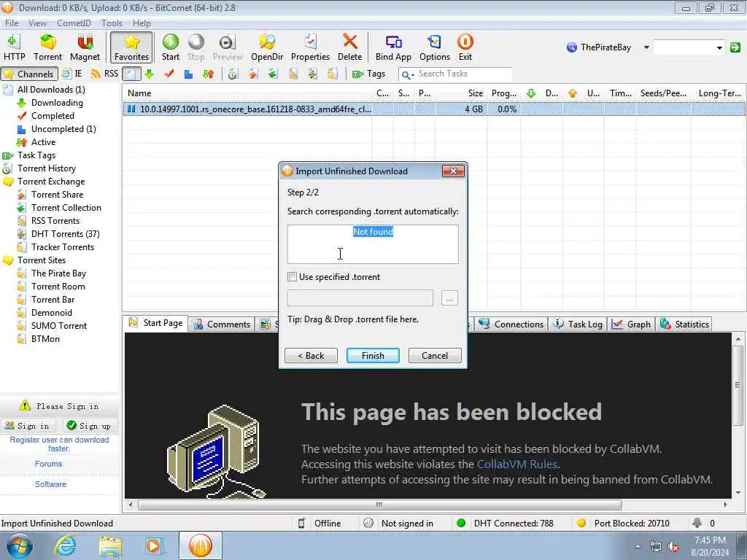This screenshot has height=560, width=747.
Task: Open the Options toolbar icon
Action: 435,47
